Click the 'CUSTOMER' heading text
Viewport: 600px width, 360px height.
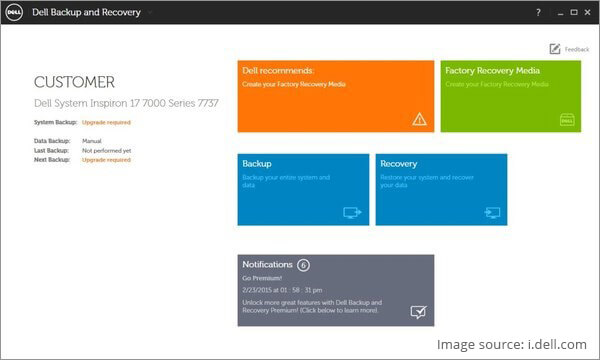click(x=74, y=82)
